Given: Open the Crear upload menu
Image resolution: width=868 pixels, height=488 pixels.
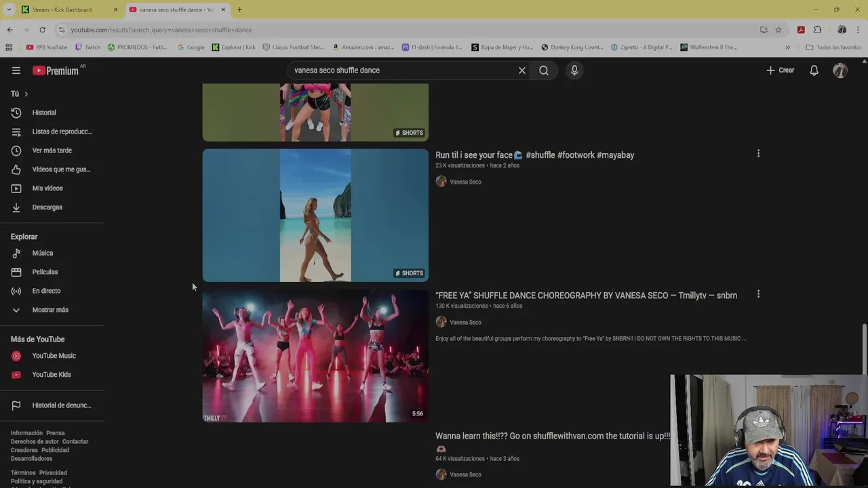Looking at the screenshot, I should click(x=780, y=70).
